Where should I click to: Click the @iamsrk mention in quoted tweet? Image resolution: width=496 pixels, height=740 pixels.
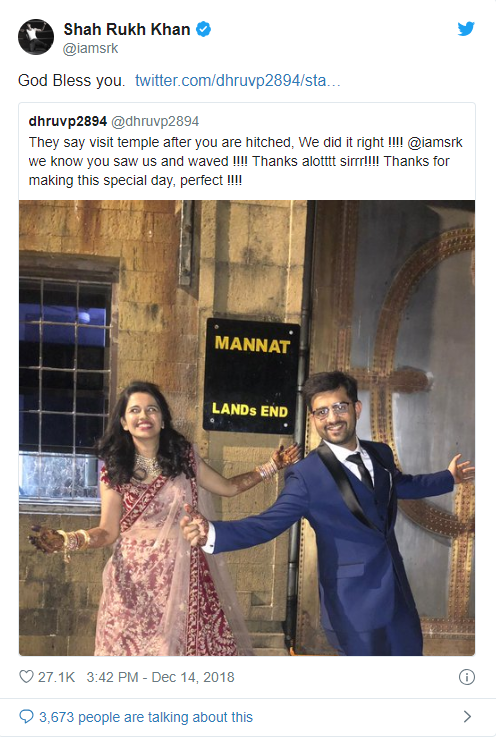435,143
